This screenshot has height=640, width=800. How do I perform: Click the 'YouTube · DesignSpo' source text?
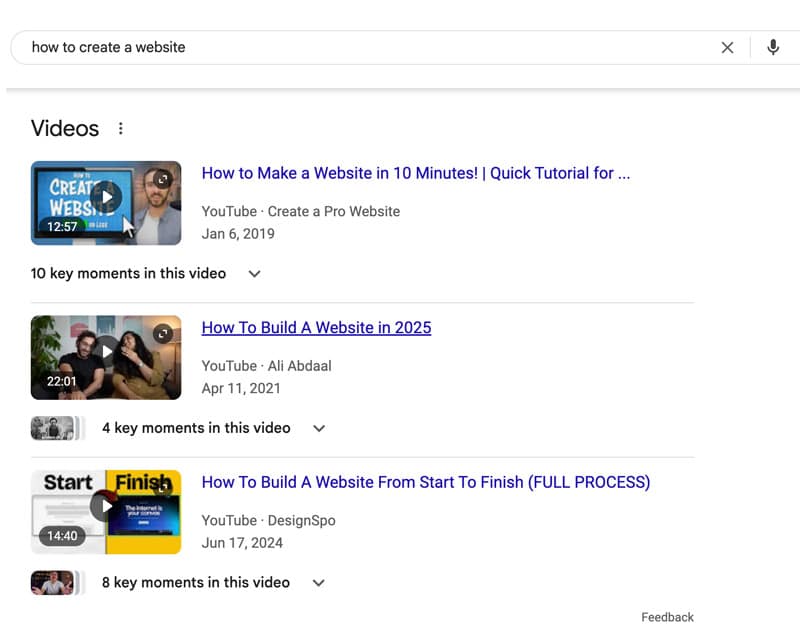point(268,521)
